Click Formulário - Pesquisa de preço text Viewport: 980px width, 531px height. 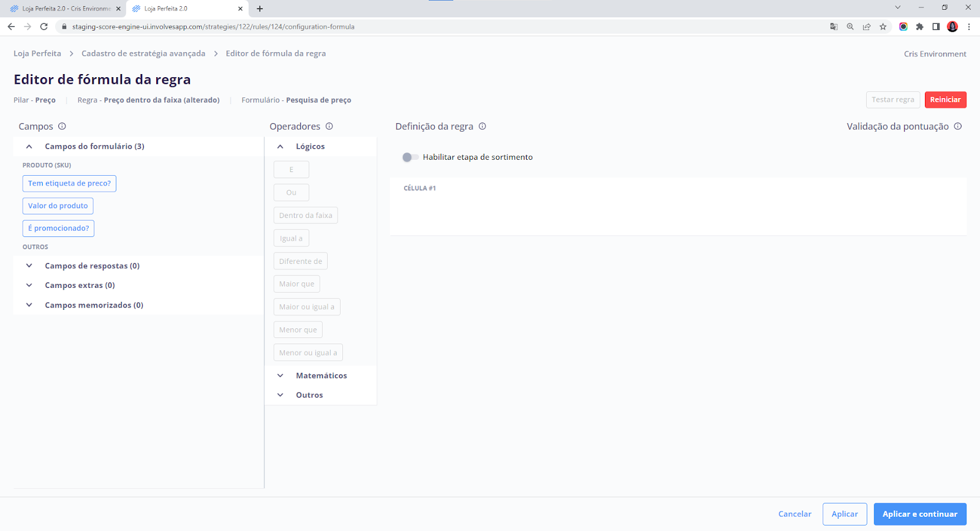(296, 100)
